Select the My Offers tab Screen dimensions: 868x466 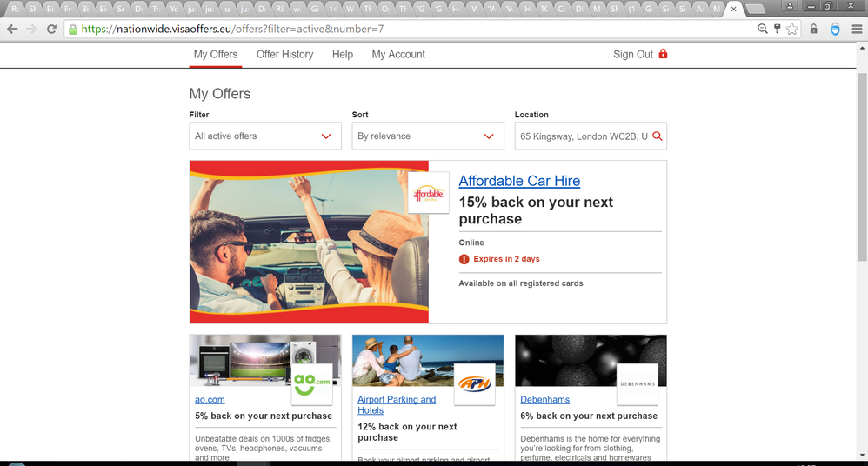click(x=216, y=54)
